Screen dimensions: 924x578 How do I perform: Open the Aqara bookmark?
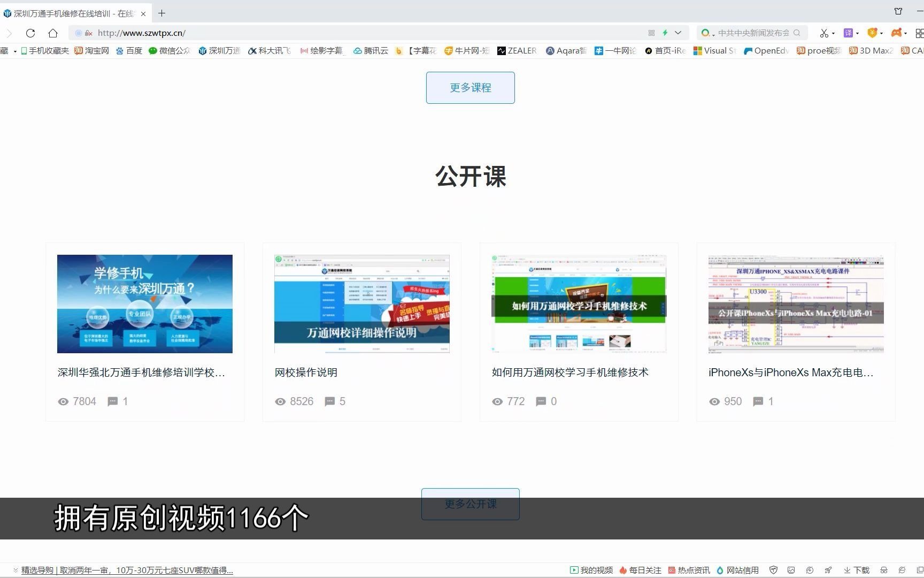pos(566,51)
